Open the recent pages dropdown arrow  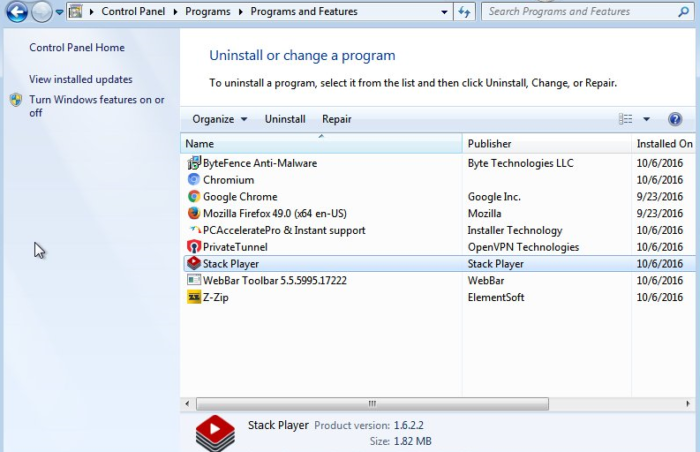pyautogui.click(x=59, y=13)
